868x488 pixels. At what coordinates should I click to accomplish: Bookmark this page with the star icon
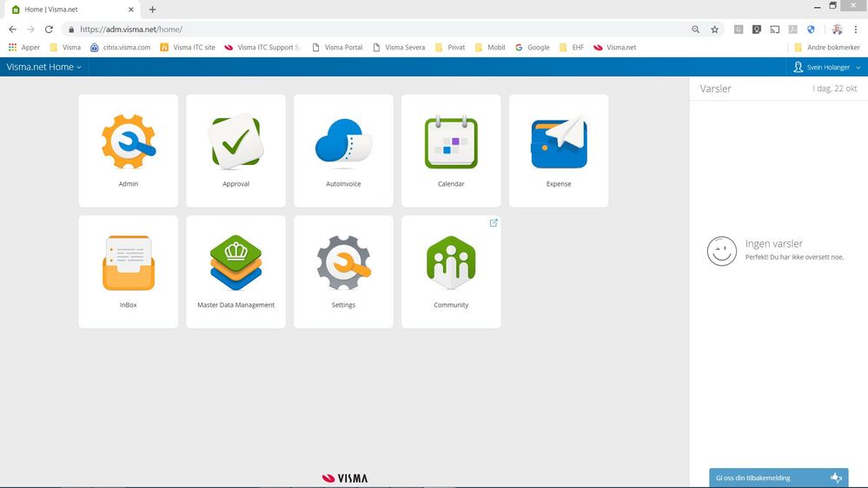(x=715, y=30)
